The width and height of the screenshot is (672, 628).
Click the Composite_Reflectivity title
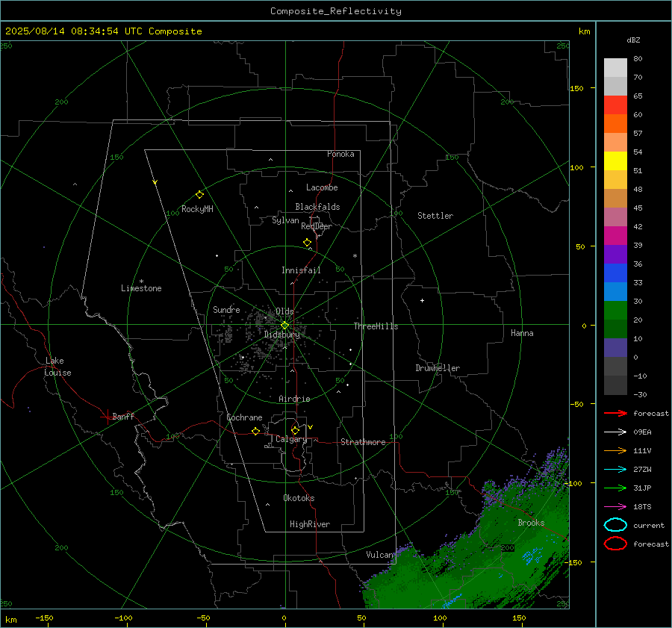point(335,11)
